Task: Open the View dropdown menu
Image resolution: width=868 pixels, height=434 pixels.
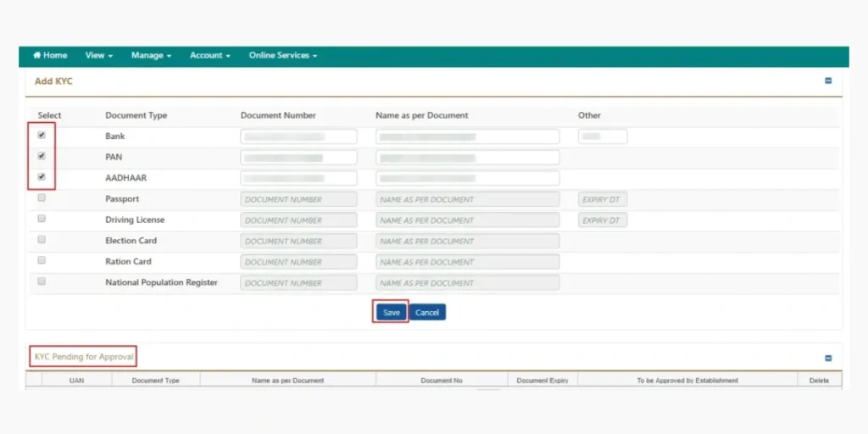Action: 99,55
